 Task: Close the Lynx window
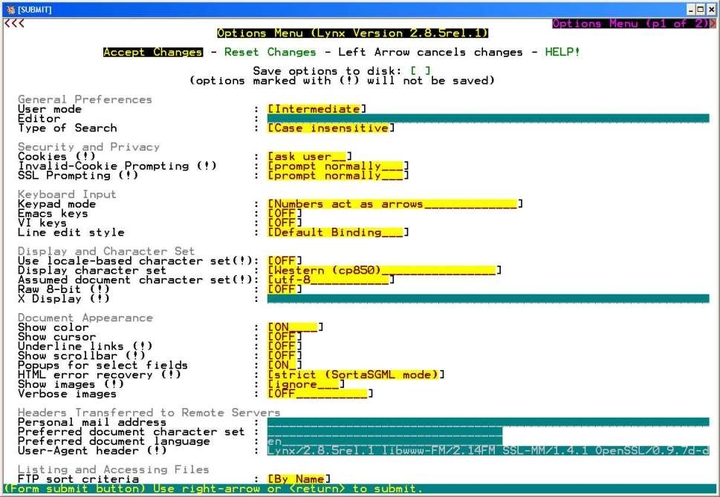[711, 9]
